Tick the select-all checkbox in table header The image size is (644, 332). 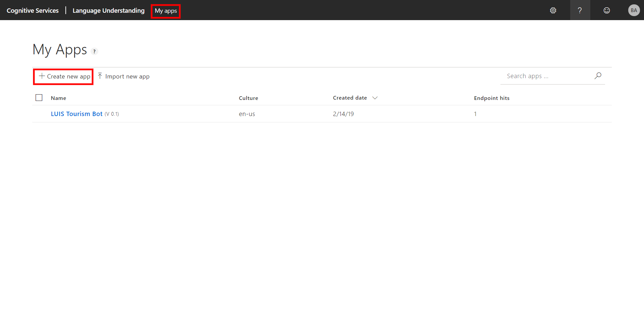[39, 98]
